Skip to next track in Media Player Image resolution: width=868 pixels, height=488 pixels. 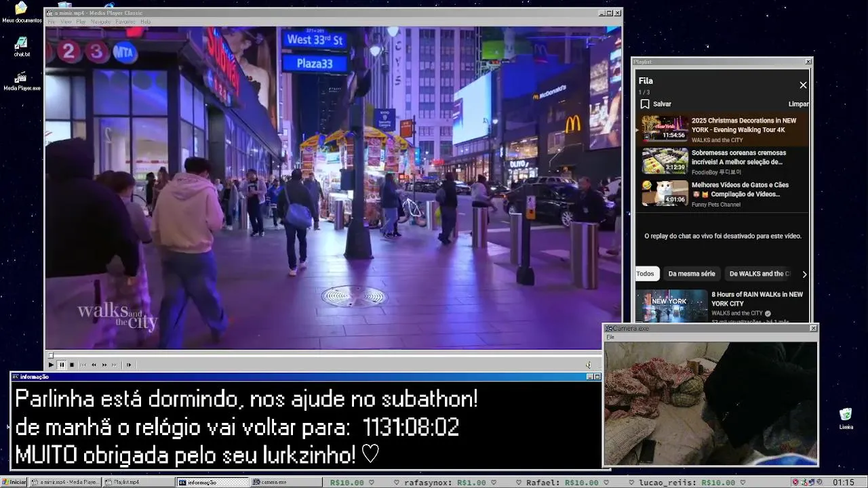[x=115, y=365]
